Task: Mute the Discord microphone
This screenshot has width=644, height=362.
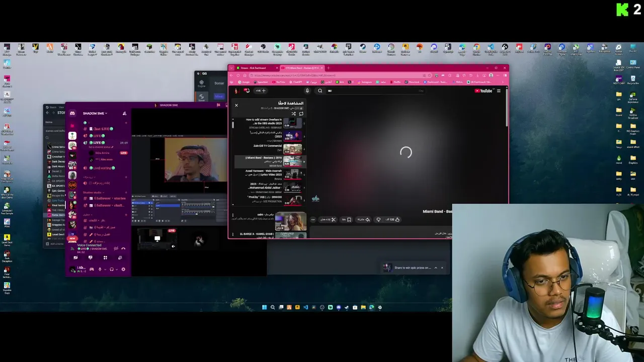Action: coord(100,269)
